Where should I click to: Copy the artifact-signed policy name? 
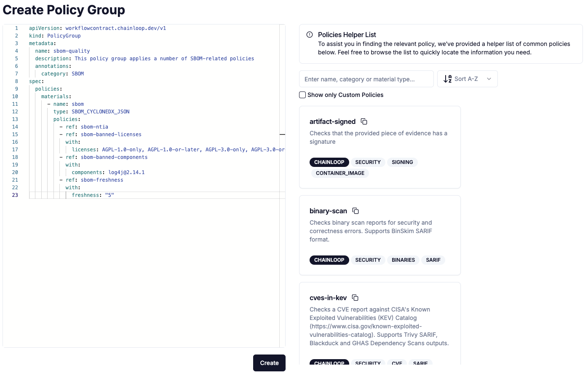click(364, 122)
